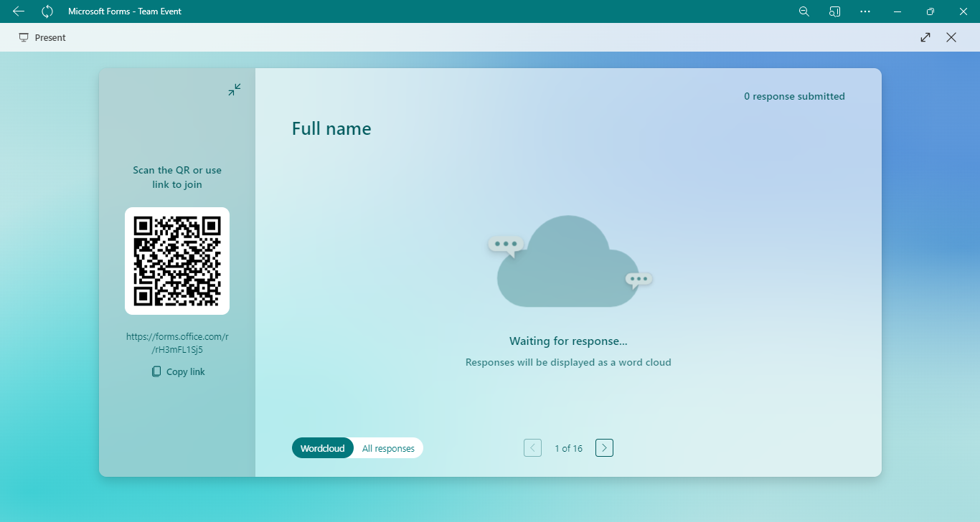Screen dimensions: 980x522
Task: Click the back arrow in title bar
Action: [19, 11]
